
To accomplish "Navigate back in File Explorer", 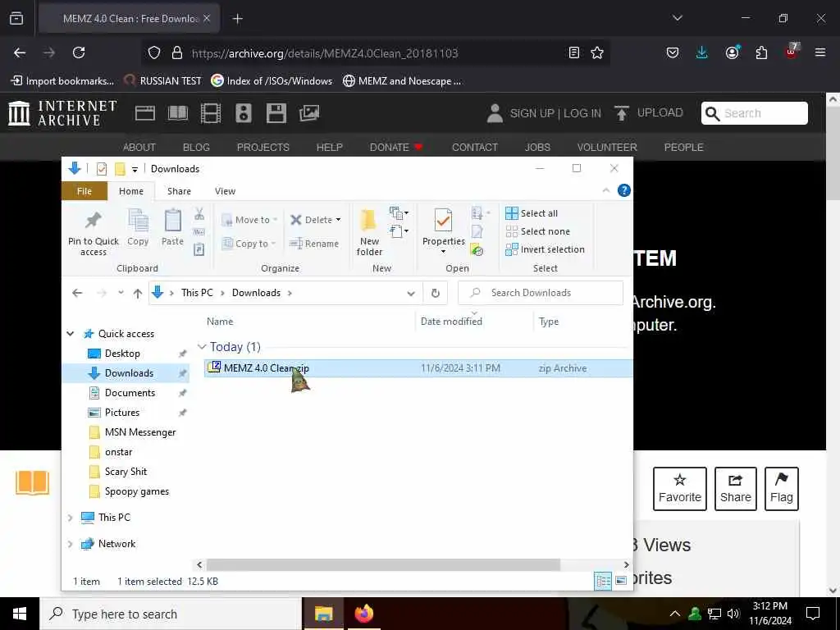I will [x=77, y=293].
